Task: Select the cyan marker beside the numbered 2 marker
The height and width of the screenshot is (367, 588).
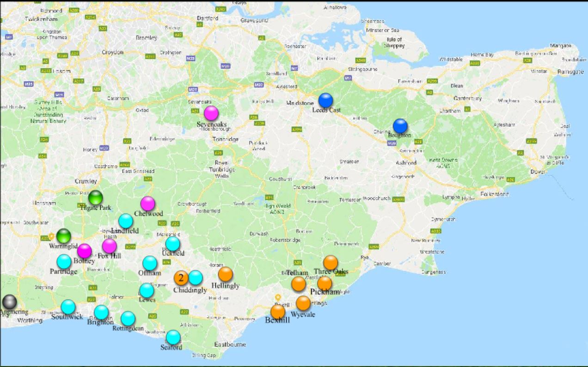Action: coord(196,278)
